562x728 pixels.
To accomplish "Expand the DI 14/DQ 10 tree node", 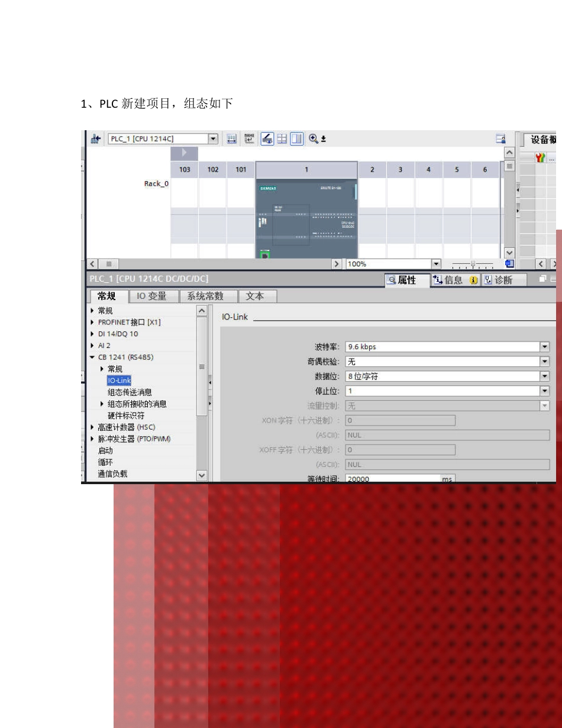I will tap(92, 334).
